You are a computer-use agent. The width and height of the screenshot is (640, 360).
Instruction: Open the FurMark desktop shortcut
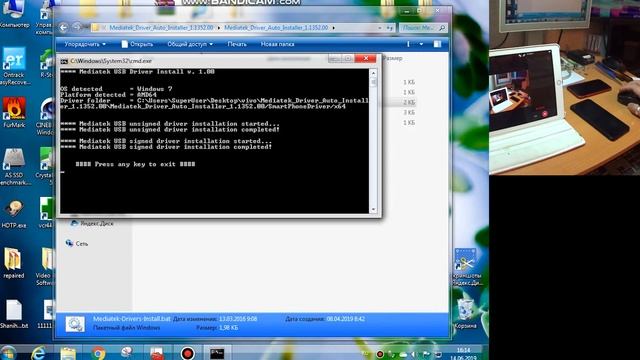pyautogui.click(x=14, y=112)
